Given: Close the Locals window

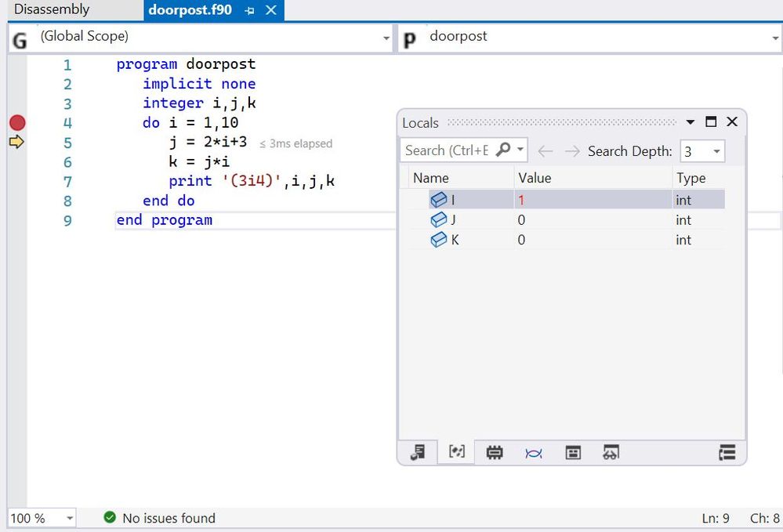Looking at the screenshot, I should 732,121.
